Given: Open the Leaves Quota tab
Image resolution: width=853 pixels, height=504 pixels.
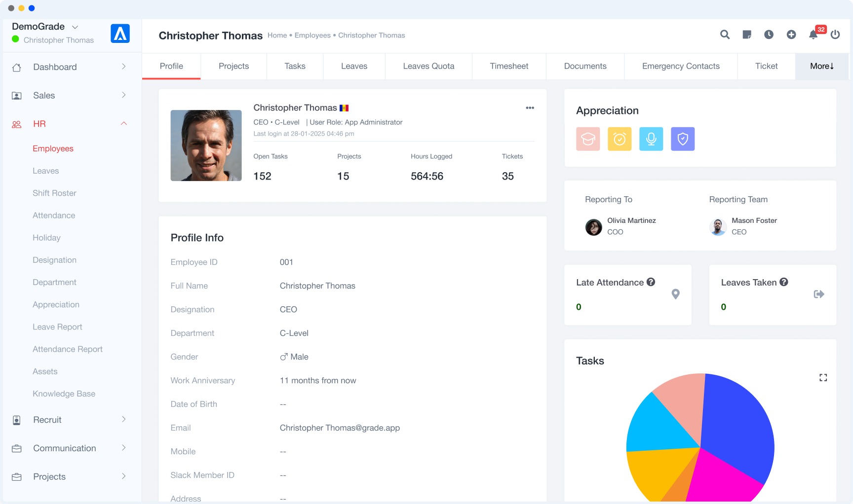Looking at the screenshot, I should click(428, 66).
